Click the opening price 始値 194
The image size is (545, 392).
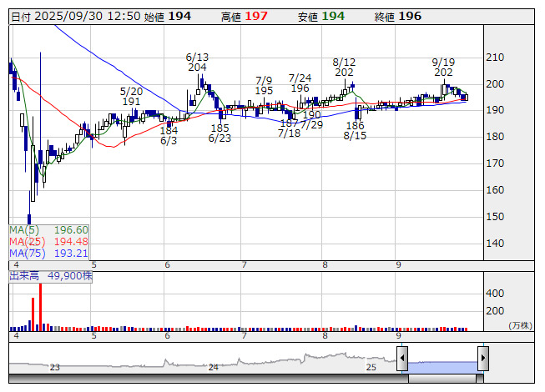pyautogui.click(x=168, y=17)
